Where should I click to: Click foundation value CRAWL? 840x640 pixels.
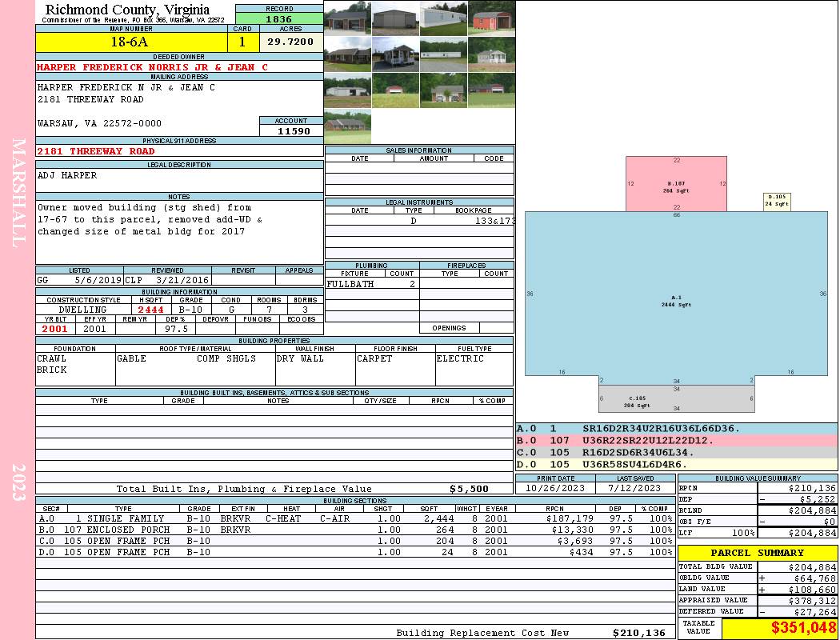click(x=51, y=359)
